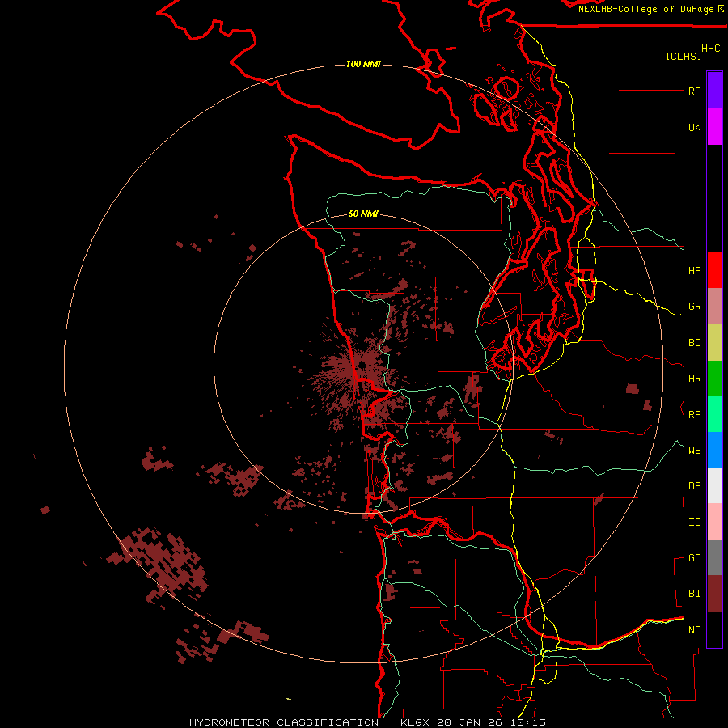This screenshot has height=728, width=728.
Task: Click the HR legend label
Action: (694, 379)
